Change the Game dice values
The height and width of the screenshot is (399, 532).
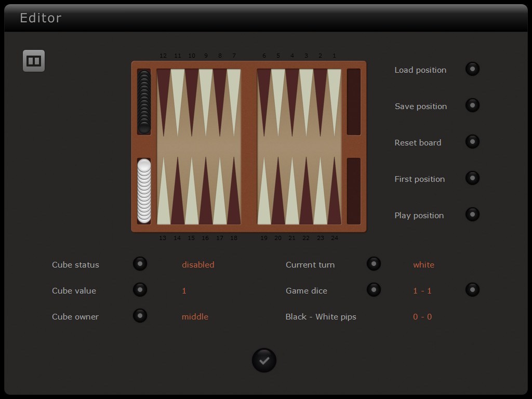(374, 289)
